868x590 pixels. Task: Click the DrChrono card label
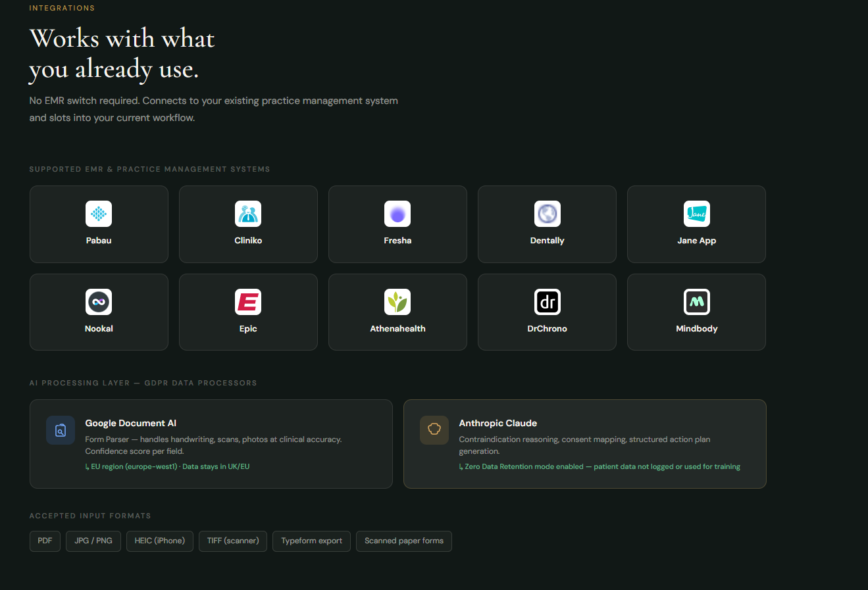pyautogui.click(x=548, y=329)
